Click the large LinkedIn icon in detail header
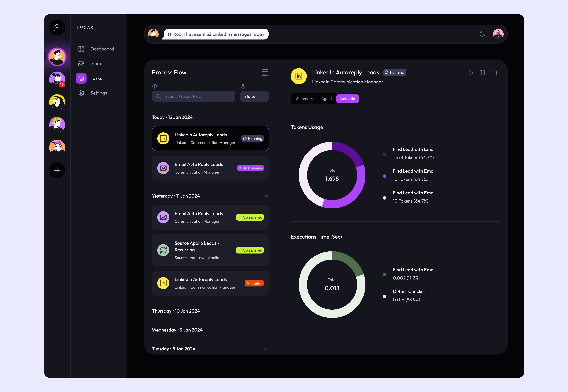This screenshot has width=568, height=392. [299, 76]
